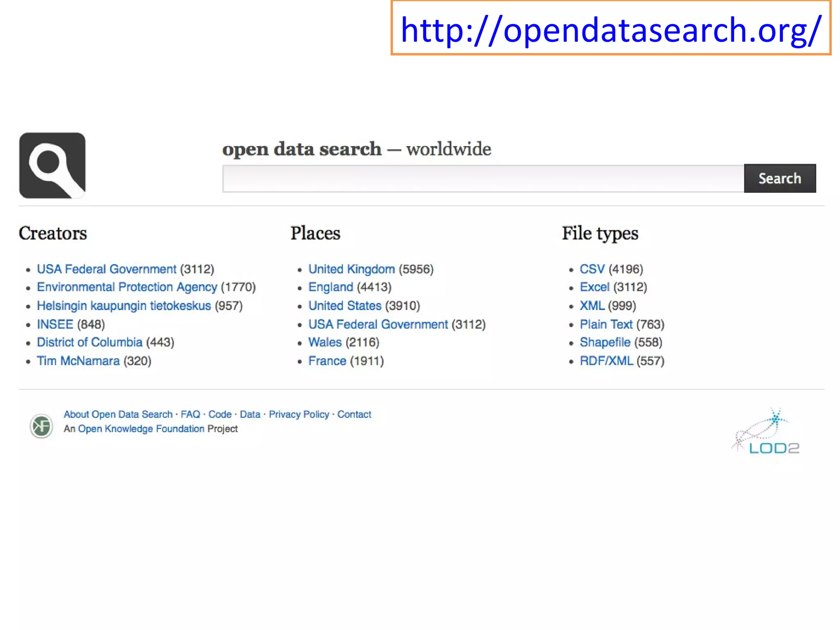Open Plain Text file type
The width and height of the screenshot is (840, 630).
click(x=606, y=324)
